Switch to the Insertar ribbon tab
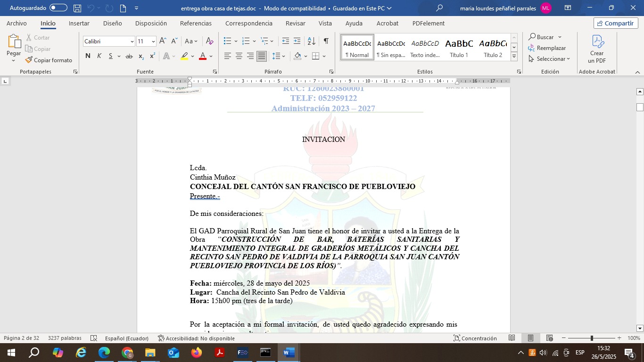Image resolution: width=644 pixels, height=362 pixels. click(x=79, y=24)
